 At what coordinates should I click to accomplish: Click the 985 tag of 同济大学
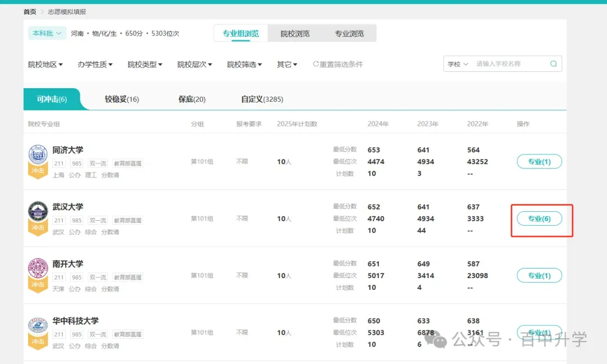76,163
